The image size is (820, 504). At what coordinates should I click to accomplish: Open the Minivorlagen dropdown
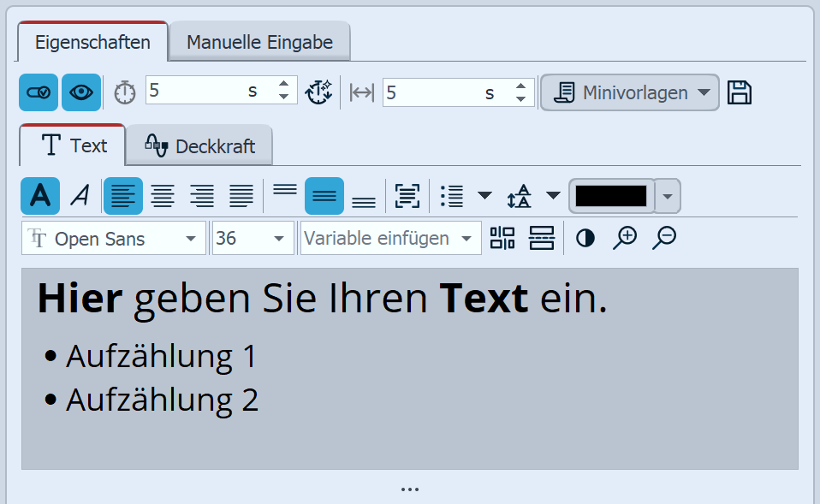click(629, 92)
